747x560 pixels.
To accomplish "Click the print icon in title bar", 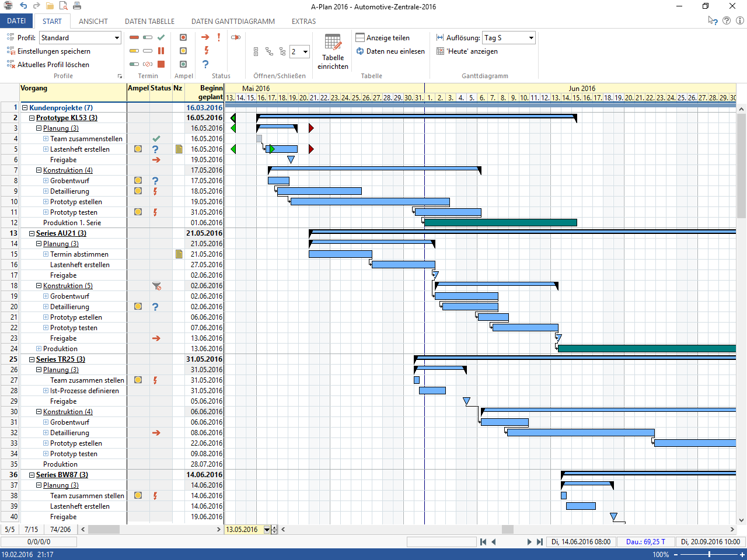I will 77,6.
